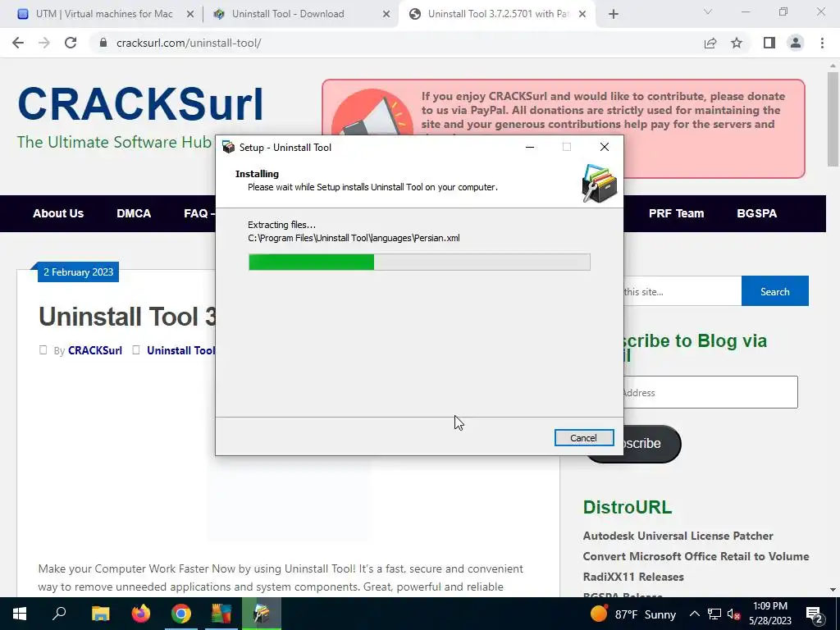Open File Explorer from the taskbar
This screenshot has height=630, width=840.
[100, 614]
